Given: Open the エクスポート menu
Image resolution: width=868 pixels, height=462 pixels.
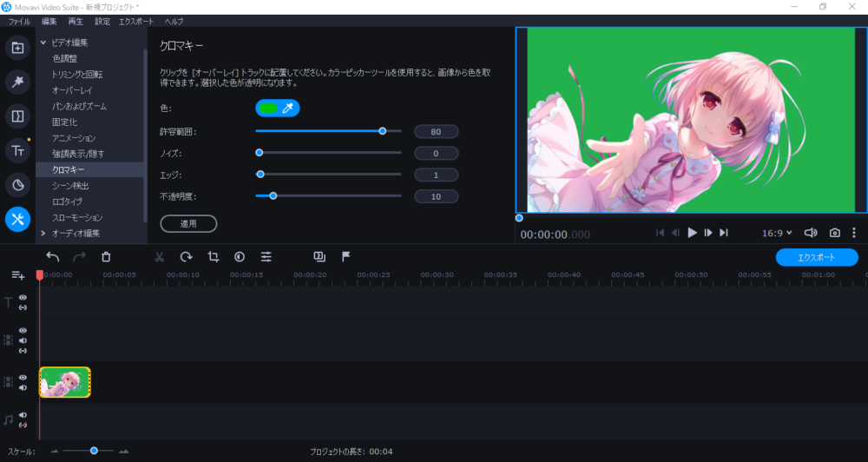Looking at the screenshot, I should pyautogui.click(x=136, y=22).
